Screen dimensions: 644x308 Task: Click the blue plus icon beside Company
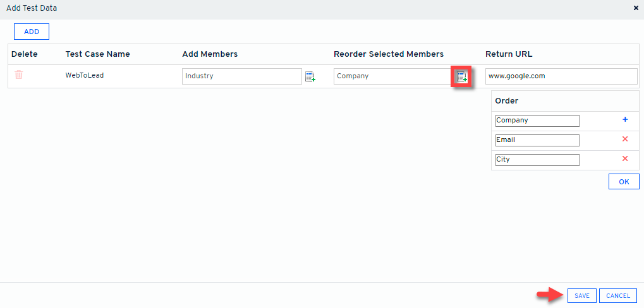(x=625, y=119)
